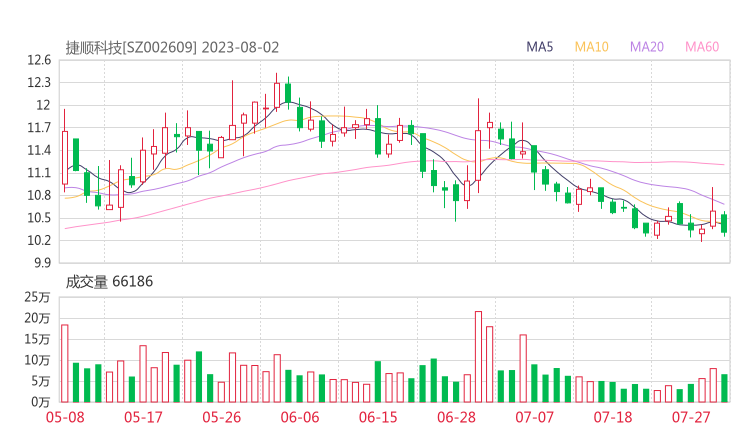740x440 pixels.
Task: Click the 10.2 price axis label
Action: click(x=39, y=240)
